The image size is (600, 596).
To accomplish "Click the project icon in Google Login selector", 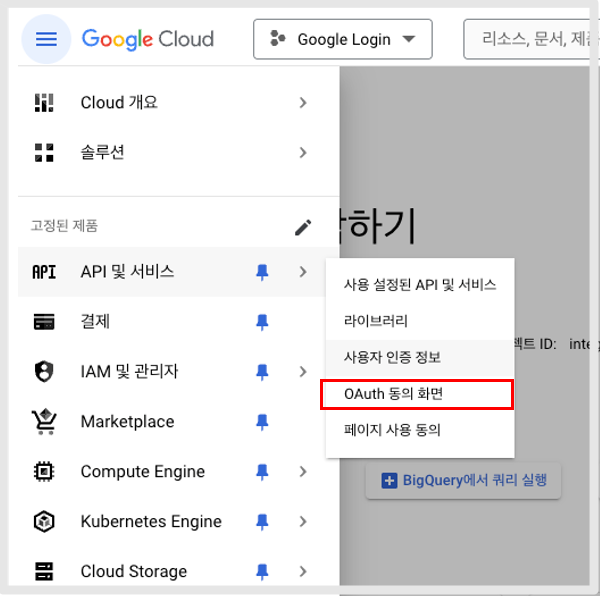I will pos(278,39).
